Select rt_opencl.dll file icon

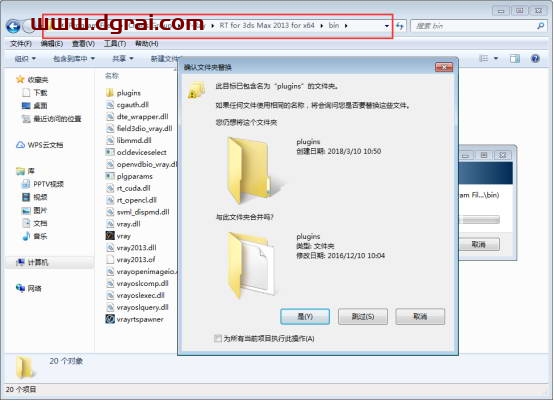click(110, 200)
